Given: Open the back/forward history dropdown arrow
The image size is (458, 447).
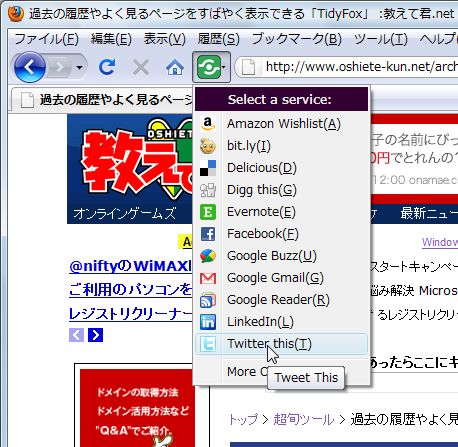Looking at the screenshot, I should 79,68.
